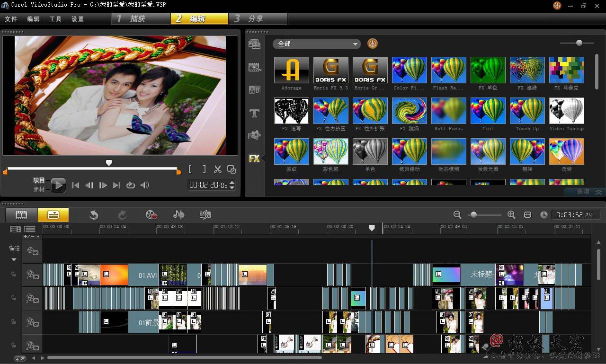Open the 工具 menu
This screenshot has height=364, width=606.
tap(55, 19)
